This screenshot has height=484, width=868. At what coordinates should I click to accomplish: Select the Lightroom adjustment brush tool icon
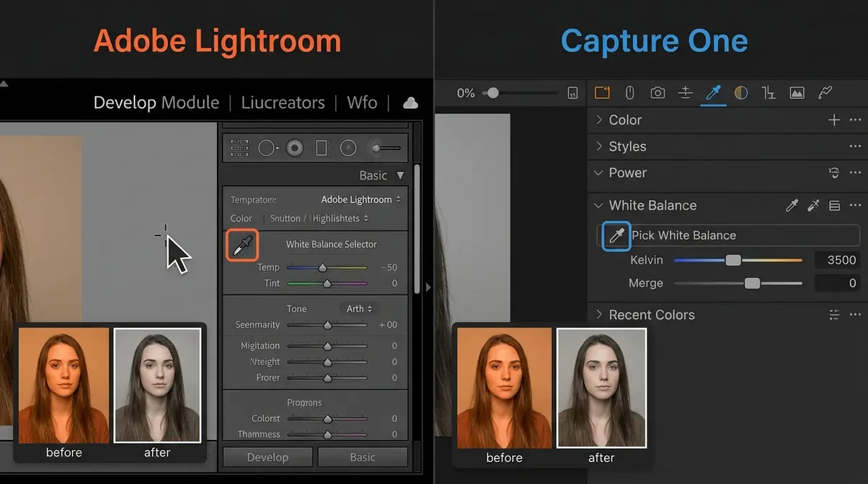click(x=384, y=148)
